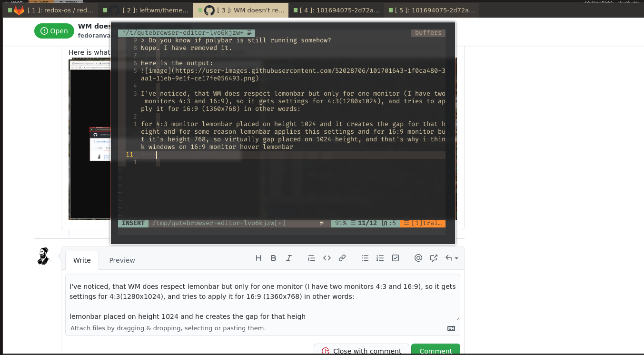Switch to the Preview tab

pos(122,260)
